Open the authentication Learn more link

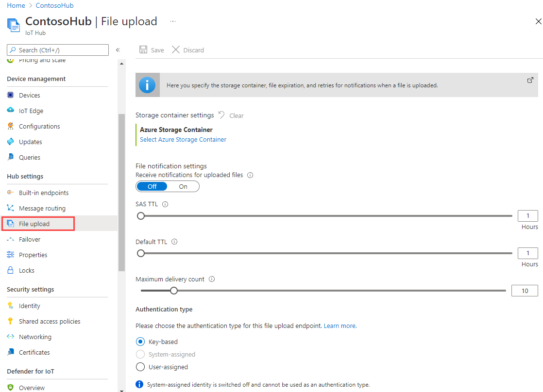pyautogui.click(x=340, y=326)
